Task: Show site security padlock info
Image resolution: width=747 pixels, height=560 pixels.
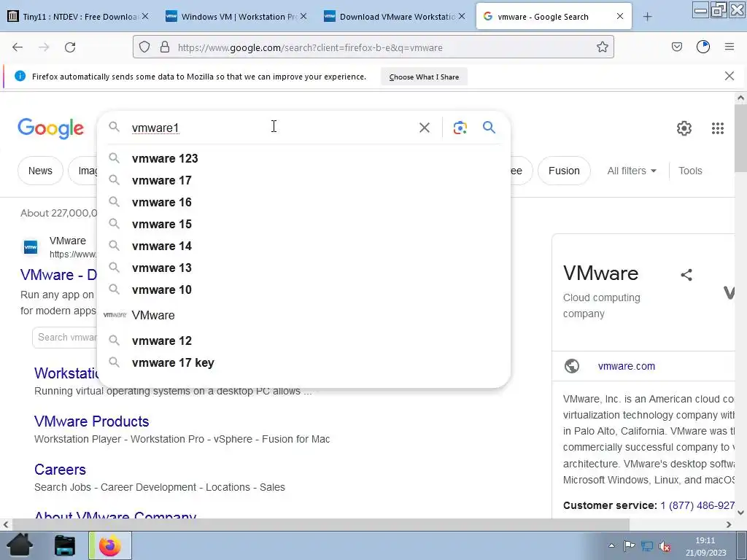Action: [165, 47]
